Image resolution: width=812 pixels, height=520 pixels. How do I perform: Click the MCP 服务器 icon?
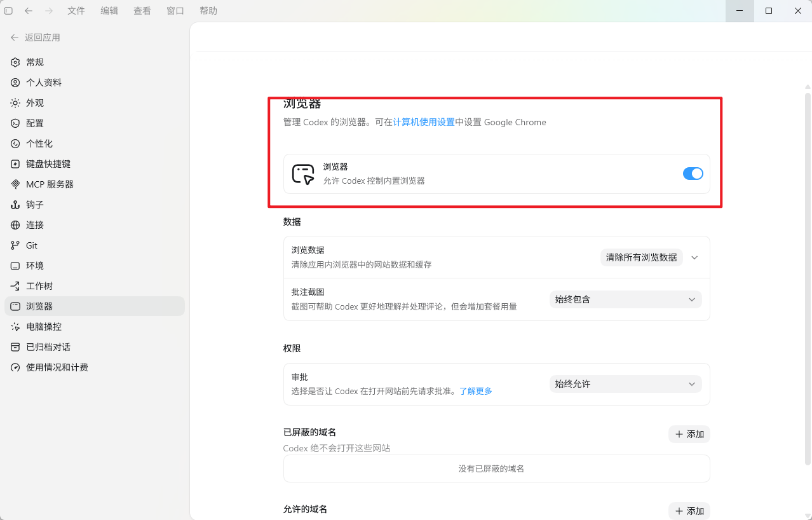click(x=15, y=184)
